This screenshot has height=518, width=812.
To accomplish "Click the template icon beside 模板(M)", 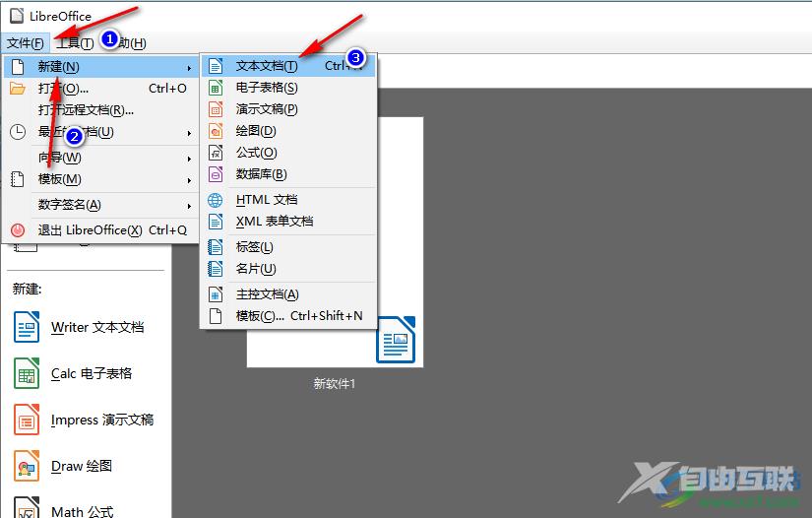I will pos(18,179).
